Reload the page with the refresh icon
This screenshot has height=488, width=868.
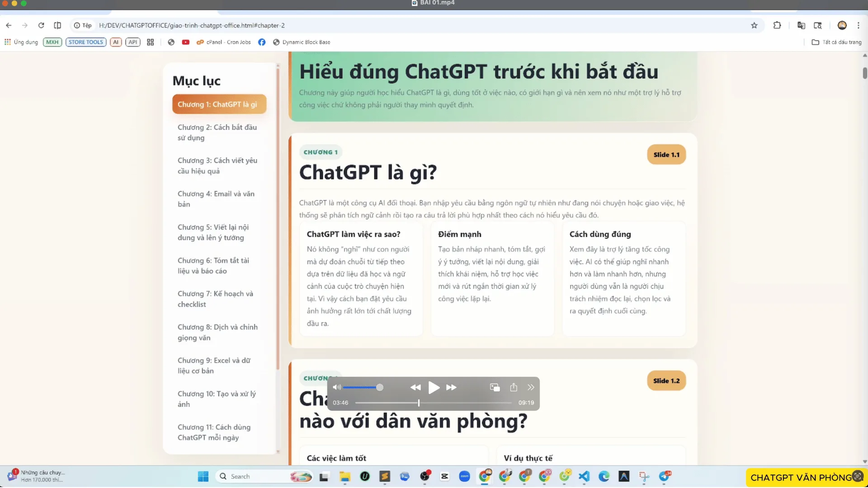41,25
